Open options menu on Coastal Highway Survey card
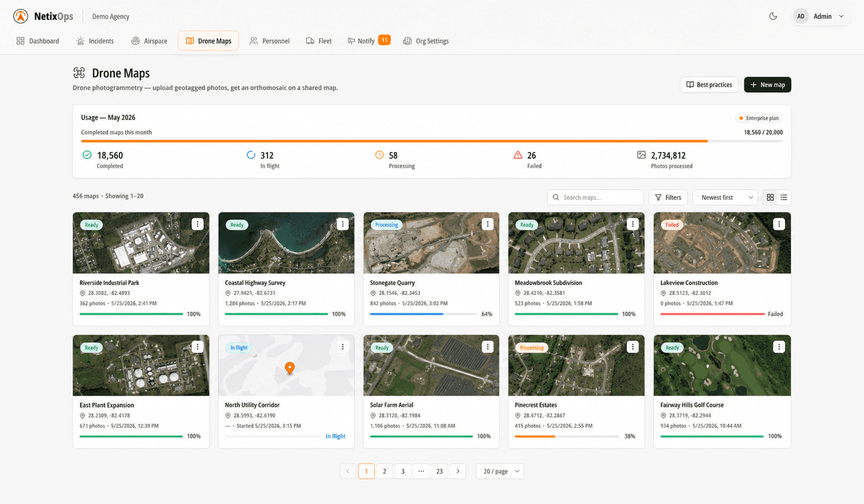864x504 pixels. pos(343,224)
